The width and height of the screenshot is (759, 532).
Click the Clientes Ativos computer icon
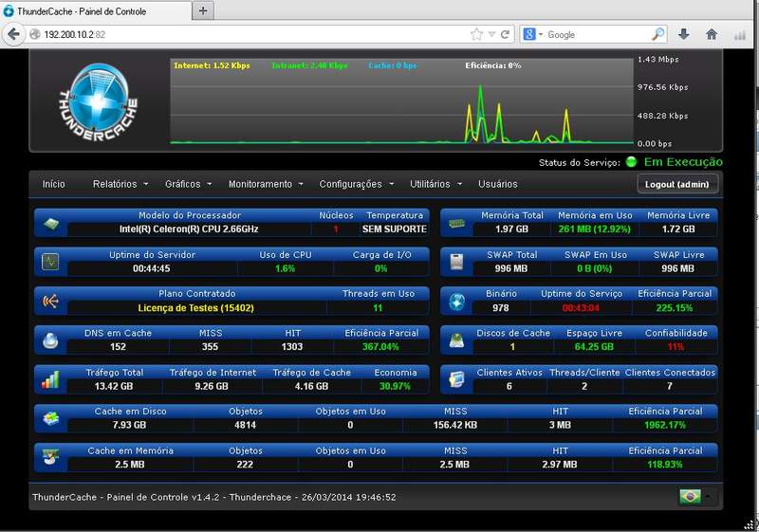[x=456, y=379]
